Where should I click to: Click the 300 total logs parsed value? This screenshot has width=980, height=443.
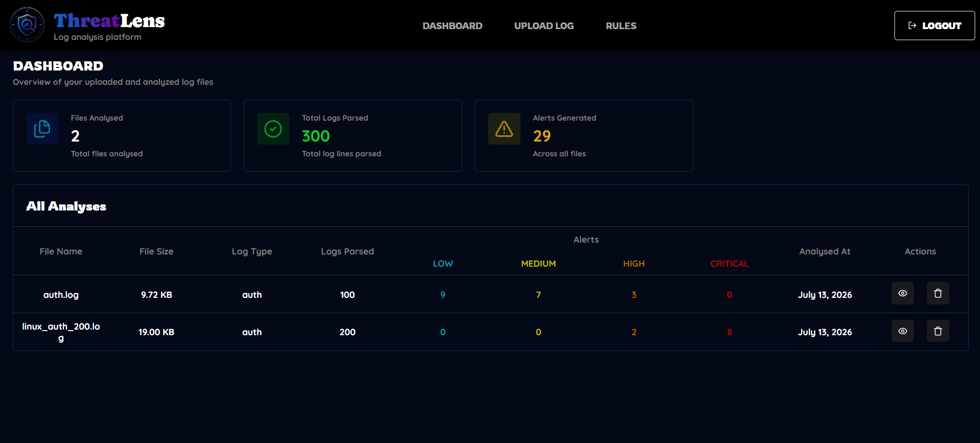[316, 136]
